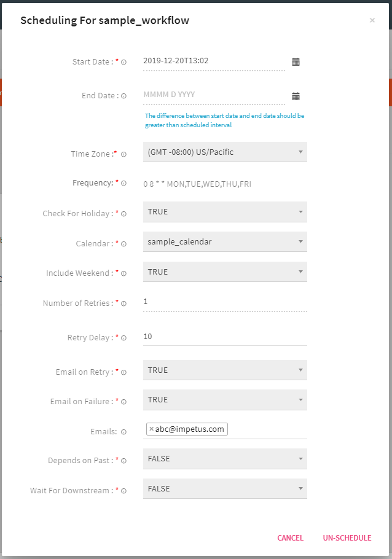Expand the Include Weekend dropdown
The height and width of the screenshot is (559, 392).
(225, 272)
